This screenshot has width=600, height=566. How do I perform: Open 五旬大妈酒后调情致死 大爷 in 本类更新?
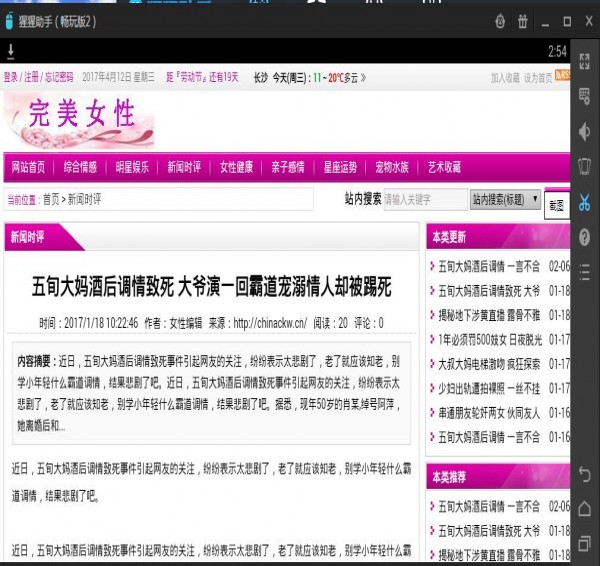[489, 291]
